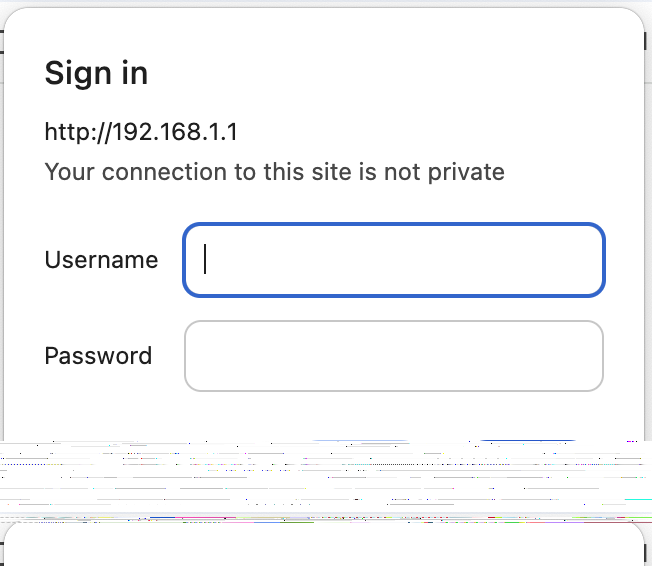Viewport: 652px width, 566px height.
Task: Click the Password label text
Action: [x=98, y=356]
